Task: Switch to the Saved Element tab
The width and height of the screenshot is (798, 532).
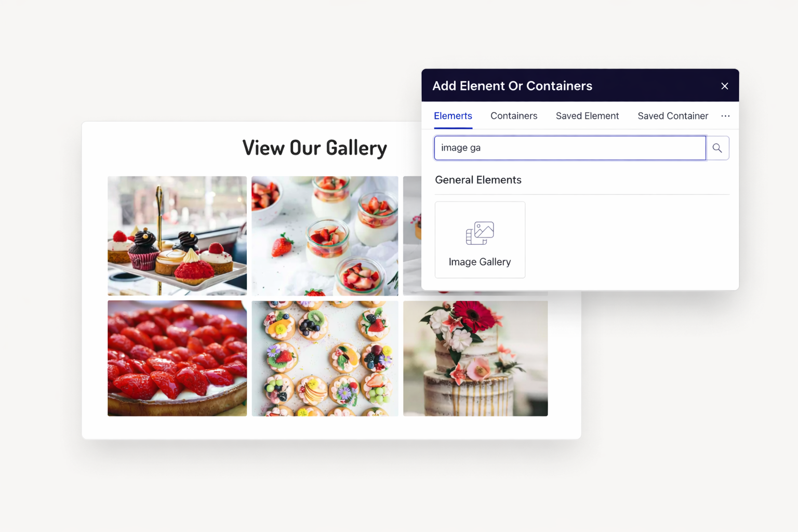Action: (x=587, y=116)
